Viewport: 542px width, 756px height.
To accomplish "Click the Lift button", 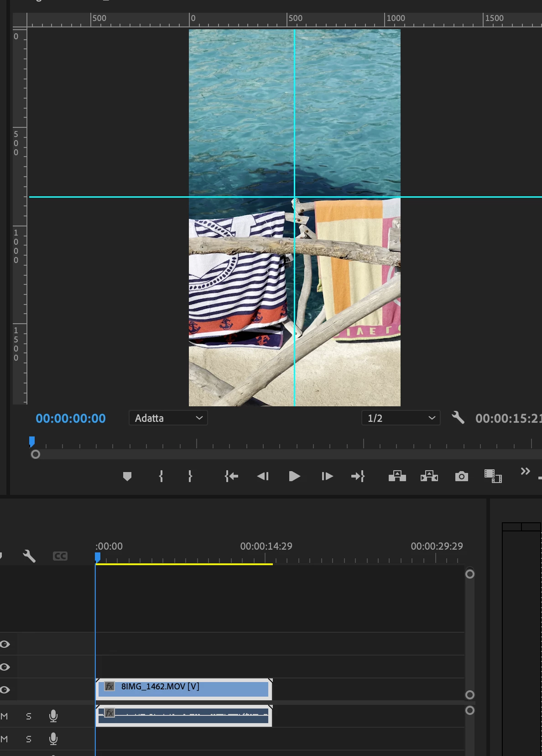I will [397, 476].
